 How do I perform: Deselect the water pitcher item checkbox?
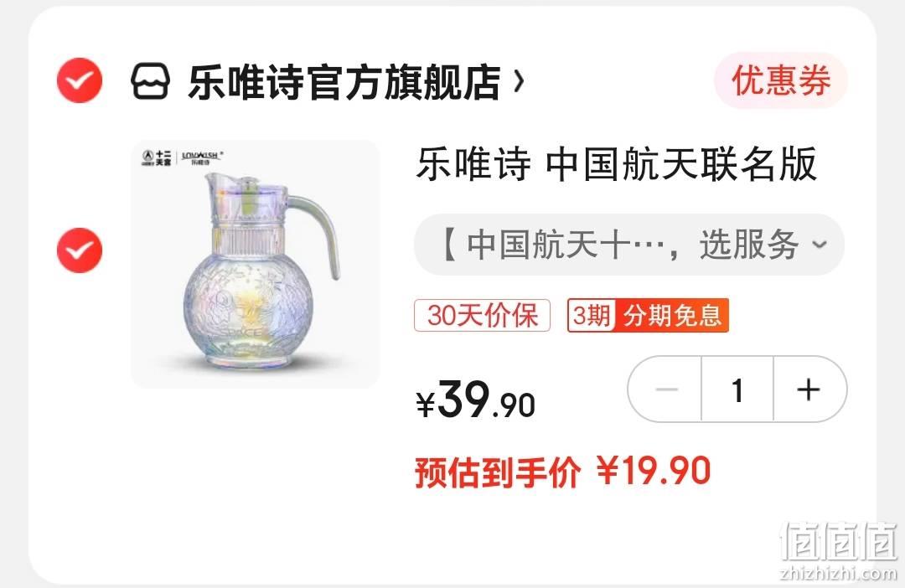tap(80, 250)
